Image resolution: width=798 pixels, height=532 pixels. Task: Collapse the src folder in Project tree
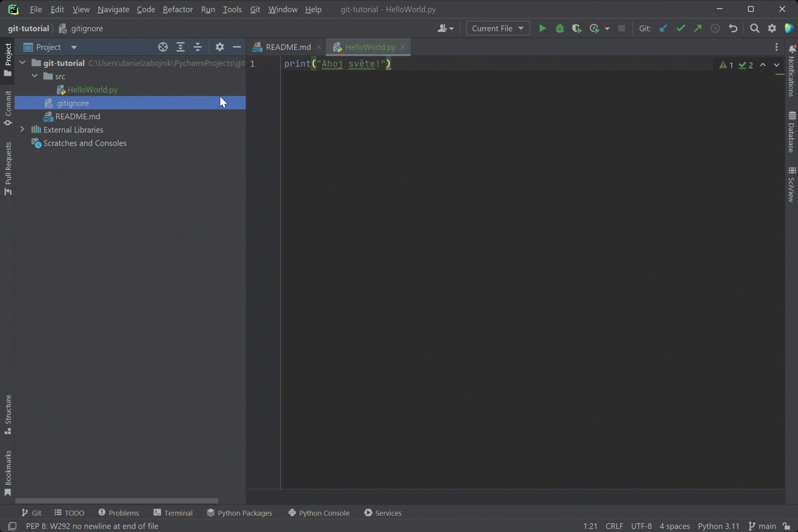pos(35,76)
